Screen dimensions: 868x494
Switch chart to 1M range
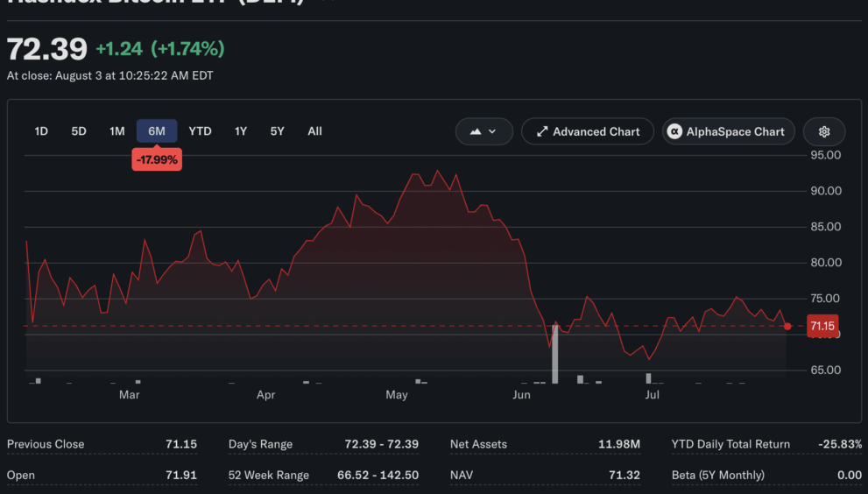116,131
